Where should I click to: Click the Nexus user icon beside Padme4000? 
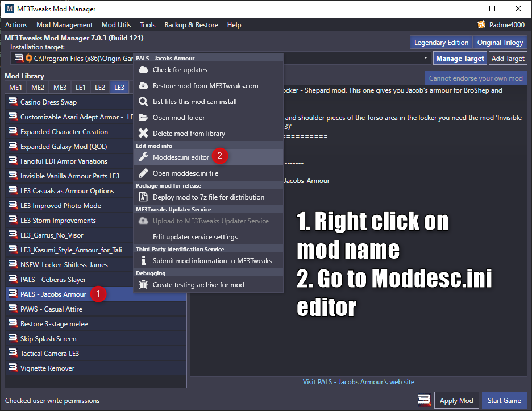(481, 24)
